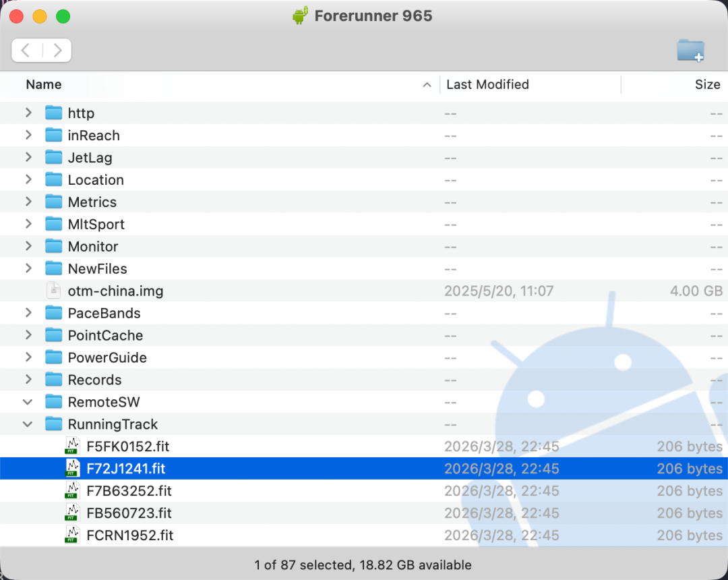This screenshot has width=728, height=580.
Task: Click the Android icon in the title bar
Action: (301, 16)
